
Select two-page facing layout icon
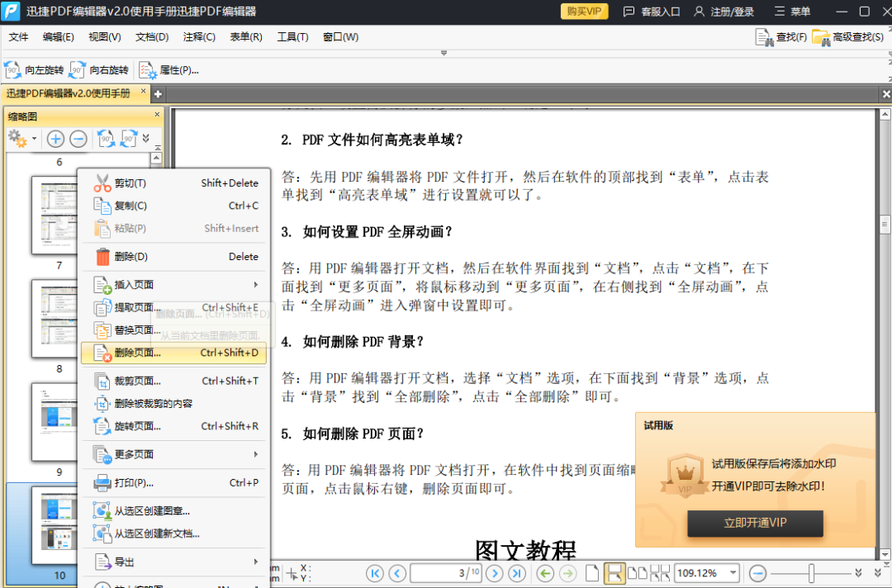(637, 573)
